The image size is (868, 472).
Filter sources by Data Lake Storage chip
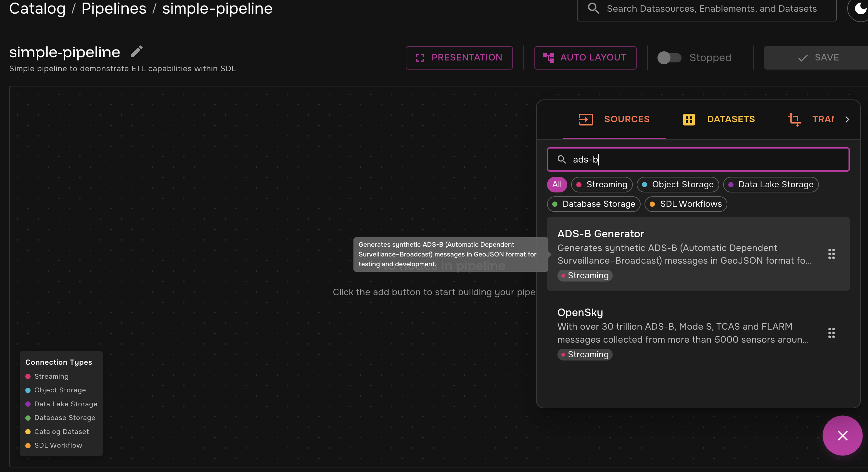[771, 184]
